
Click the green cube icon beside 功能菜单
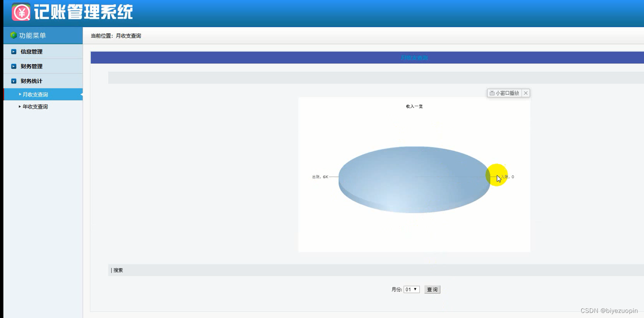click(14, 36)
